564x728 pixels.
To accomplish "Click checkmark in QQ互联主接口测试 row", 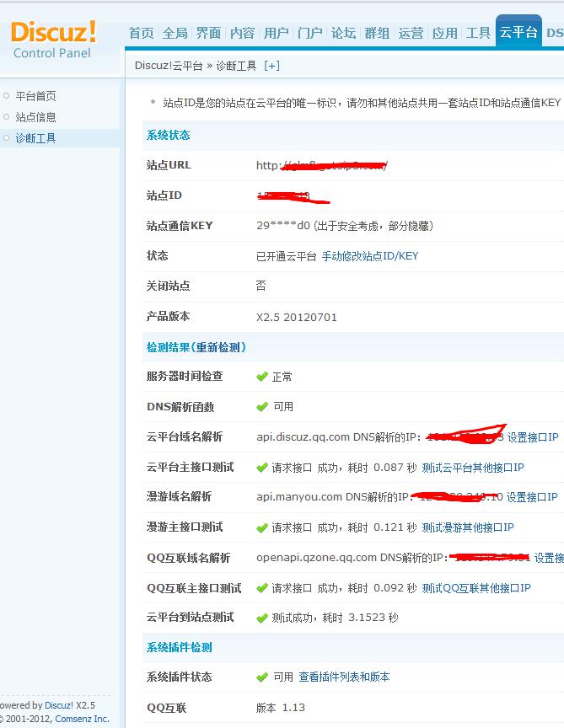I will point(262,588).
